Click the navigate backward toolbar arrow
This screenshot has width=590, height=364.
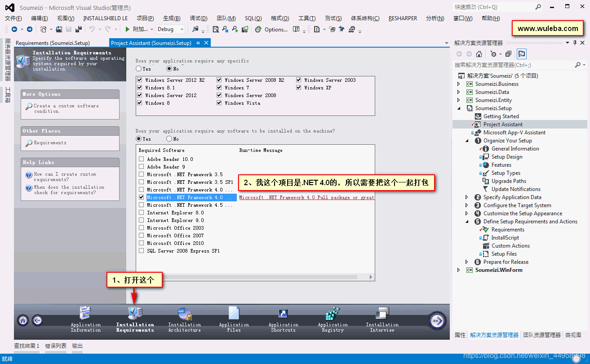[14, 29]
